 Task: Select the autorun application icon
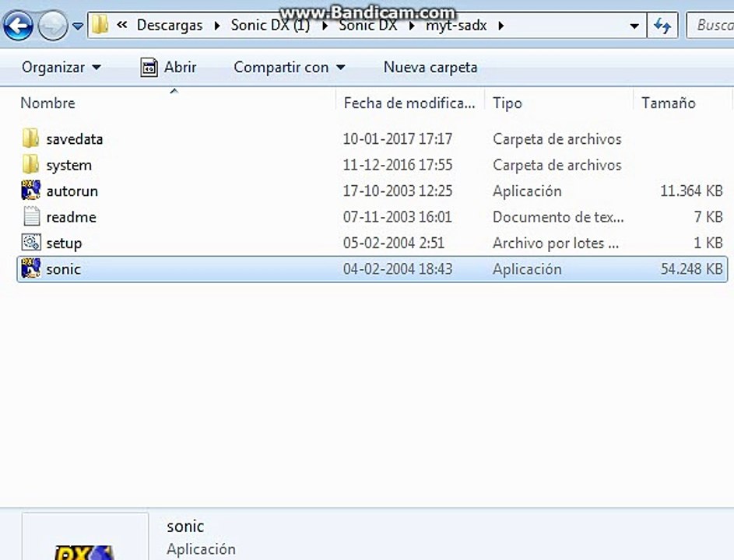tap(31, 191)
